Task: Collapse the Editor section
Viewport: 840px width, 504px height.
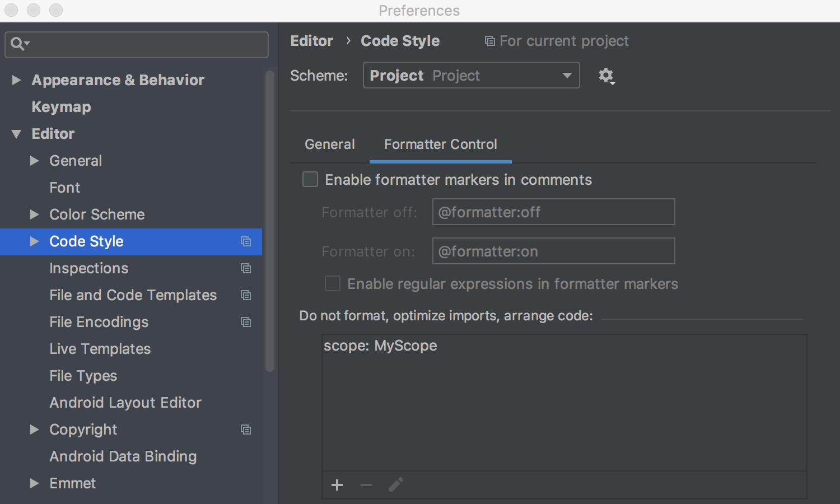Action: pos(16,134)
